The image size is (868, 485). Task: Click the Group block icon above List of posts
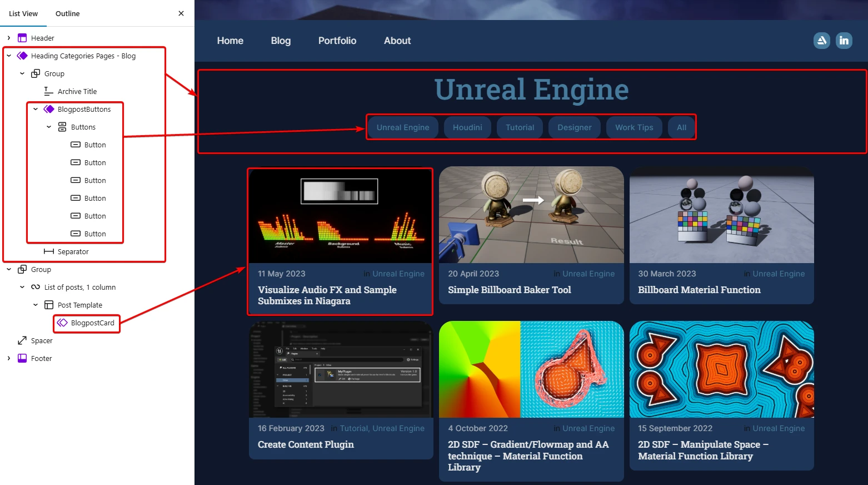(x=22, y=269)
